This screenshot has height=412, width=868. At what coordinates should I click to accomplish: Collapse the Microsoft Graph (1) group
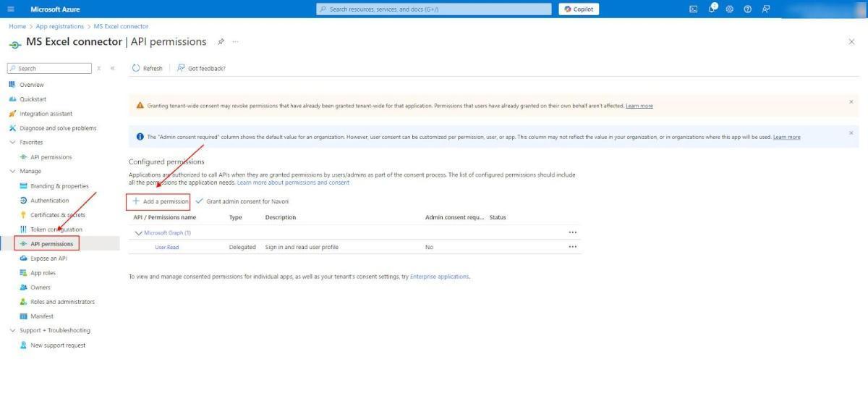pos(138,233)
